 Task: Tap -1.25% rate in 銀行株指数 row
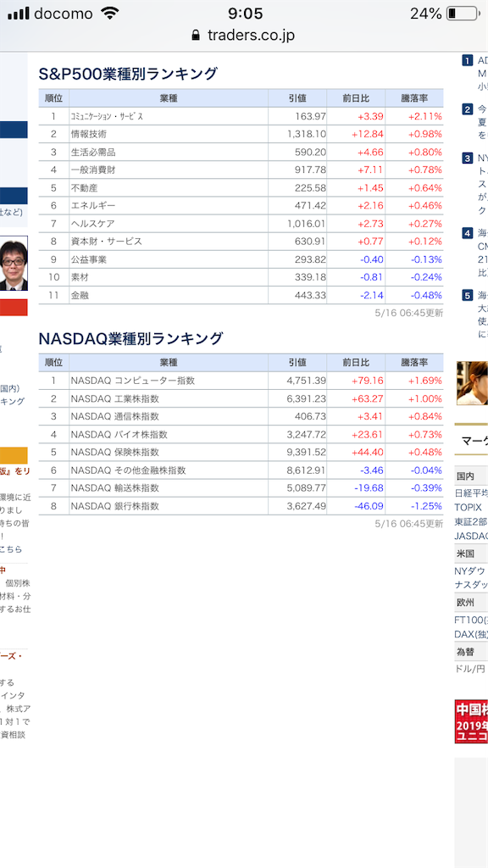click(426, 506)
